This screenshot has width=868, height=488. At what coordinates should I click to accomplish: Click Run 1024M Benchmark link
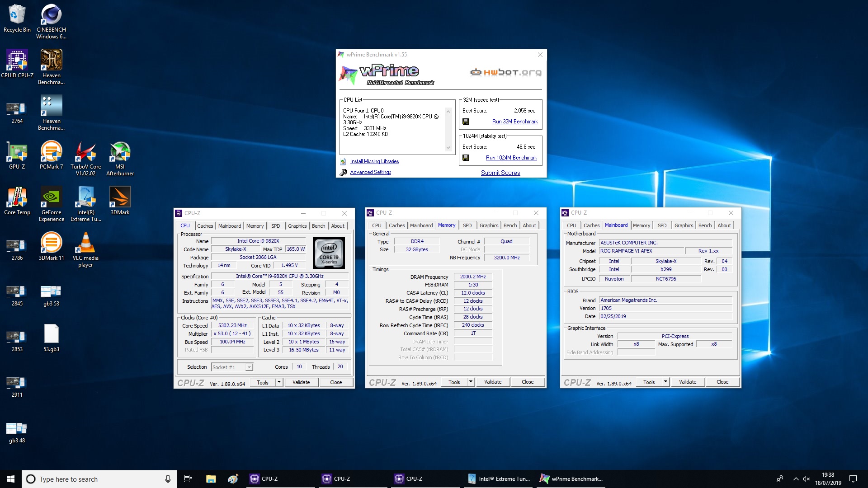click(x=511, y=158)
